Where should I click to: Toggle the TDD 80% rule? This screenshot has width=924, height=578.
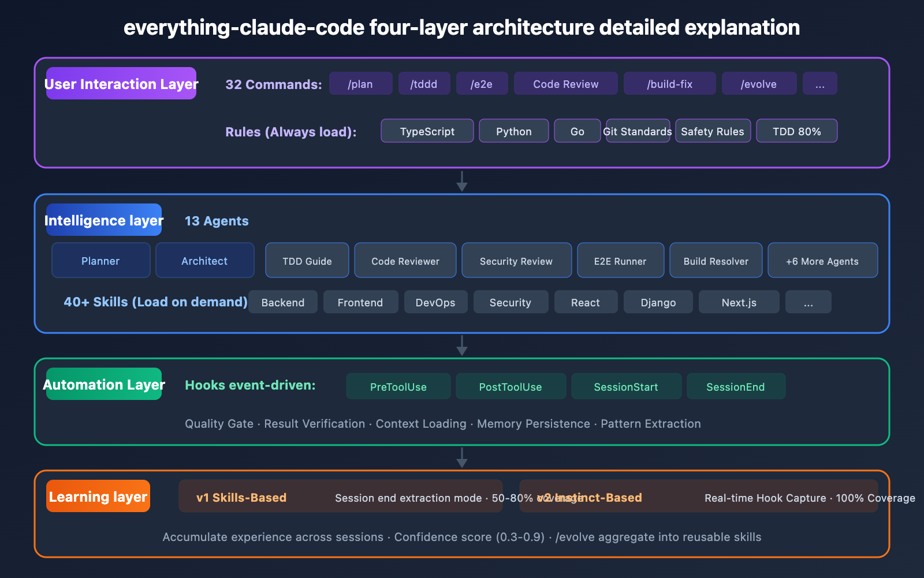pyautogui.click(x=797, y=131)
